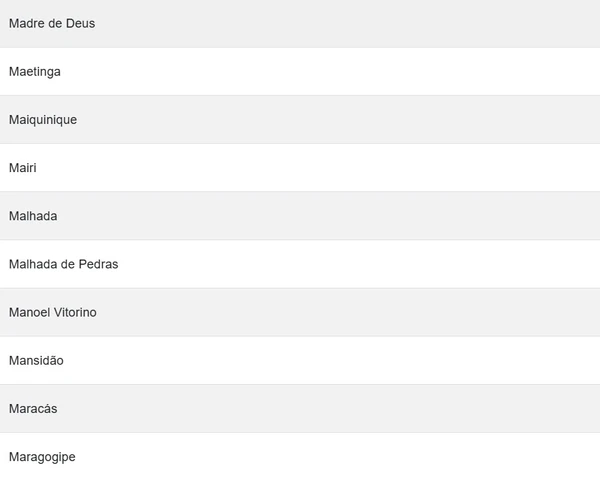Select Maetinga from the list

click(x=300, y=71)
